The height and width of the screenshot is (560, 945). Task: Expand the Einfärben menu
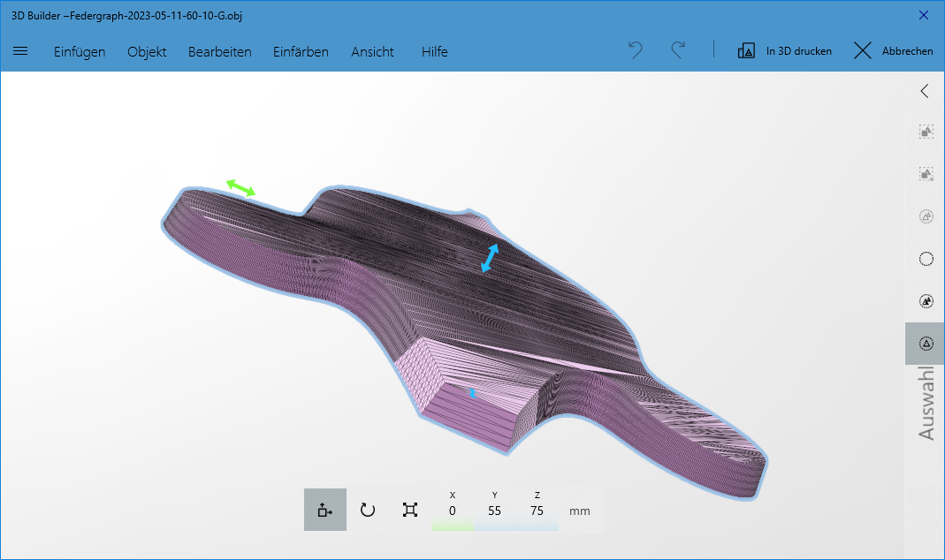301,51
